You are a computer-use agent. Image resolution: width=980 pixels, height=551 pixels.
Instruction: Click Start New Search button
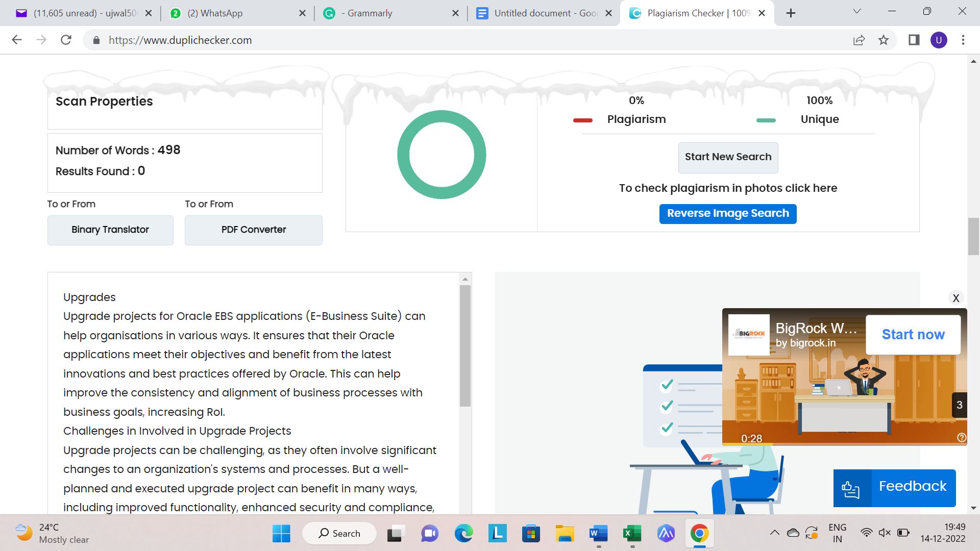click(x=728, y=157)
